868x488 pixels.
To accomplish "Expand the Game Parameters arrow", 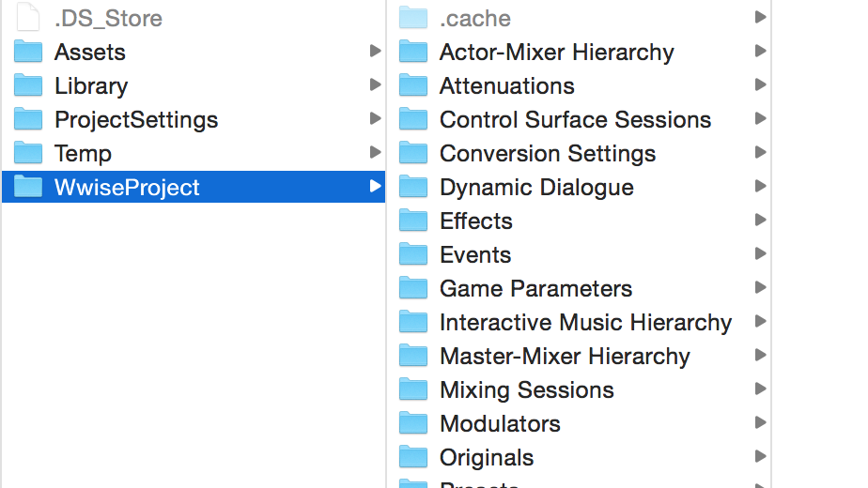I will click(761, 287).
